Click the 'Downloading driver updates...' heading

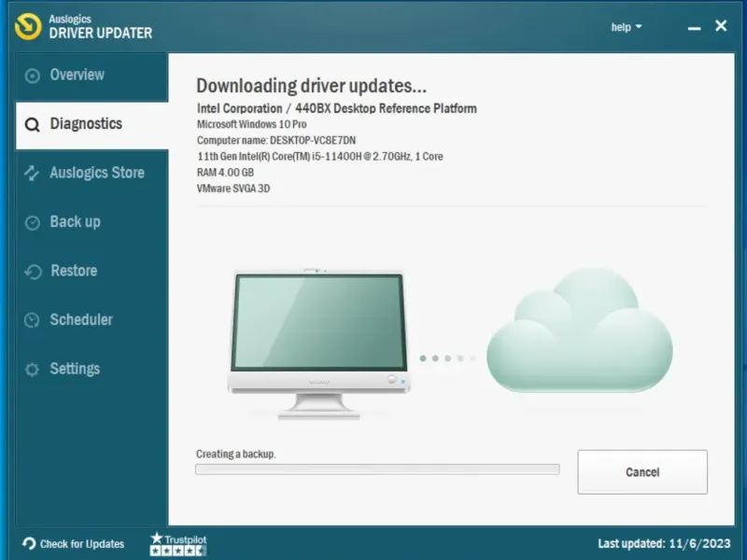[x=311, y=86]
